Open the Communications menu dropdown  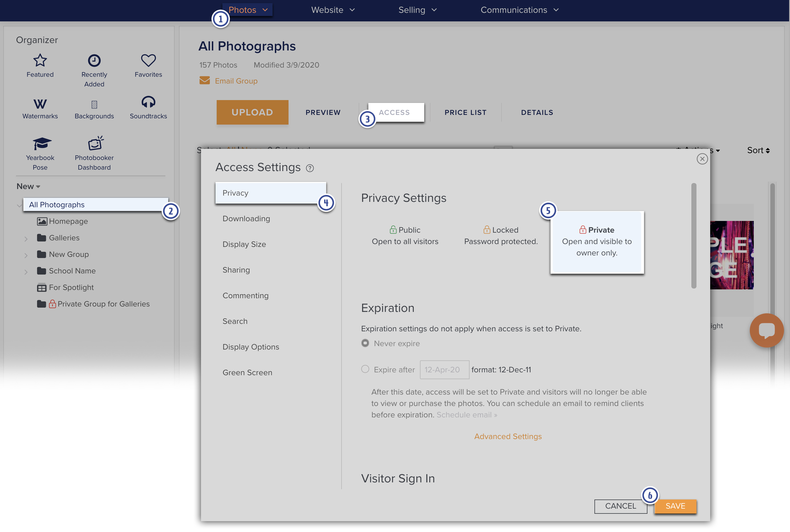(x=519, y=10)
